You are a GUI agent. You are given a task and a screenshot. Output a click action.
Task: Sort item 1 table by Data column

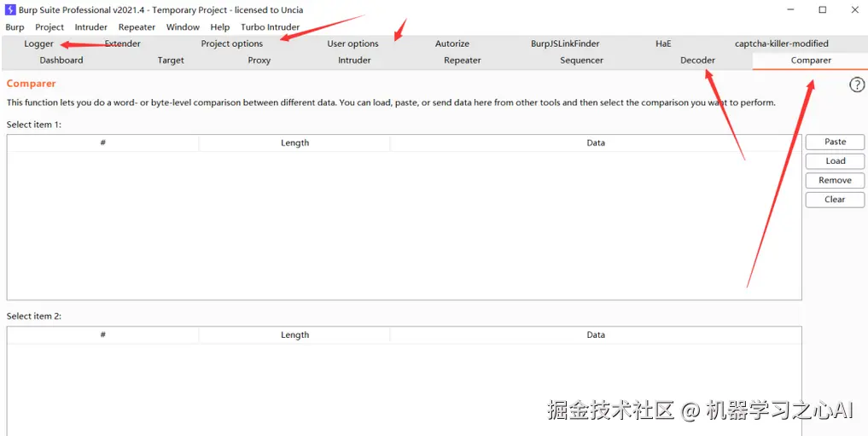tap(596, 142)
